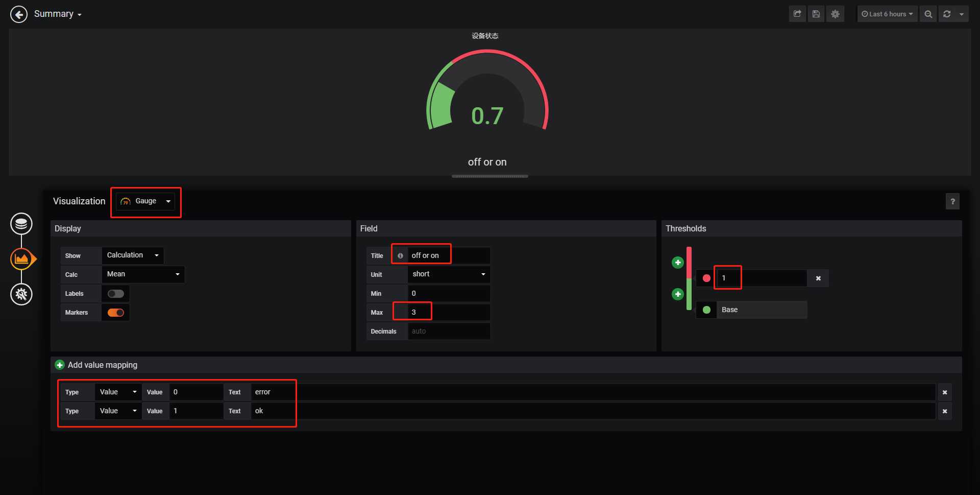
Task: Click Value input in ok mapping row
Action: tap(195, 411)
